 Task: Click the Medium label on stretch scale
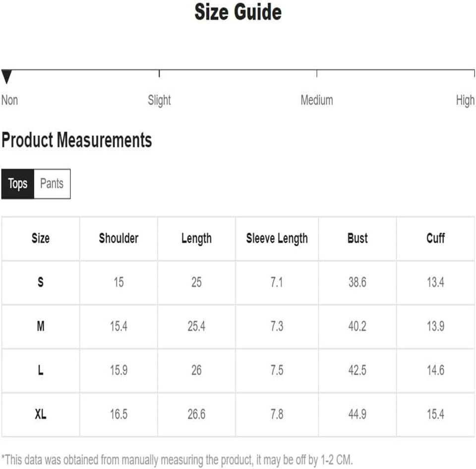[317, 100]
